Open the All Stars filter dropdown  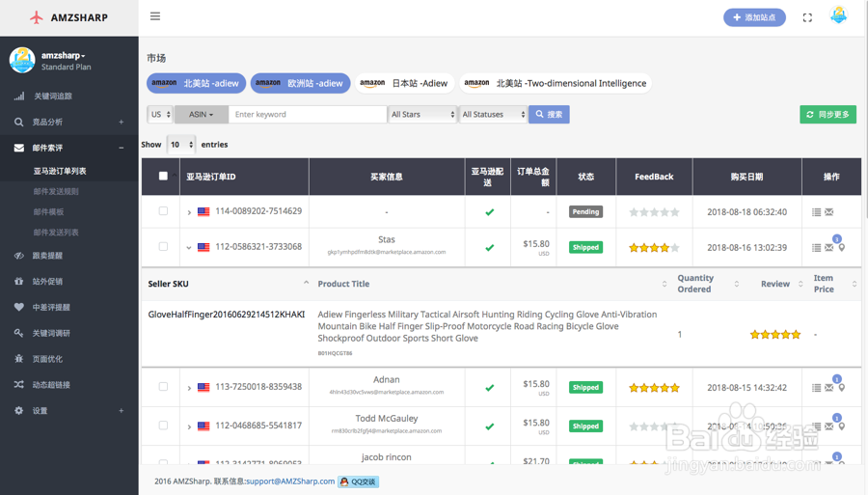(x=422, y=114)
